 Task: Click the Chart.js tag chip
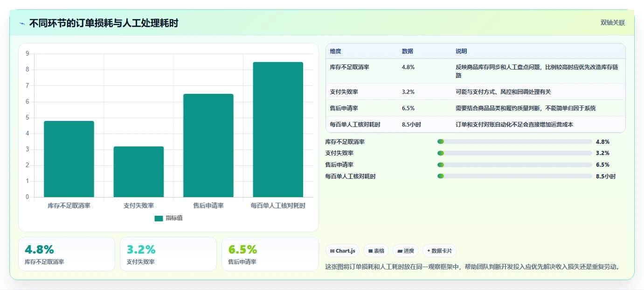(x=342, y=251)
